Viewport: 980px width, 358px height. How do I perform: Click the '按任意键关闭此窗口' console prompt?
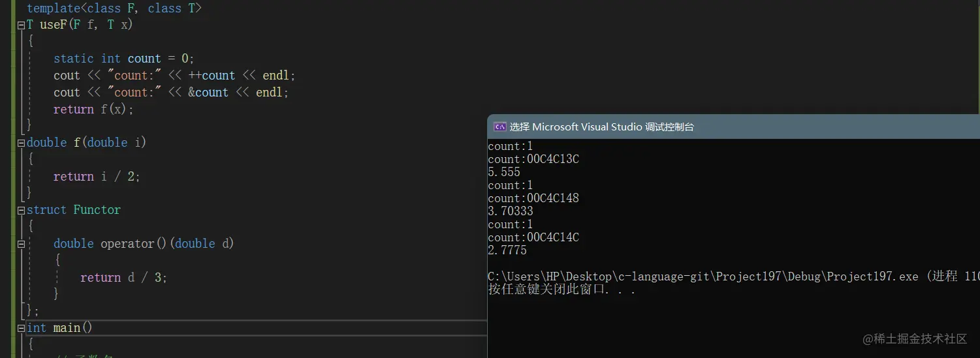(x=562, y=290)
